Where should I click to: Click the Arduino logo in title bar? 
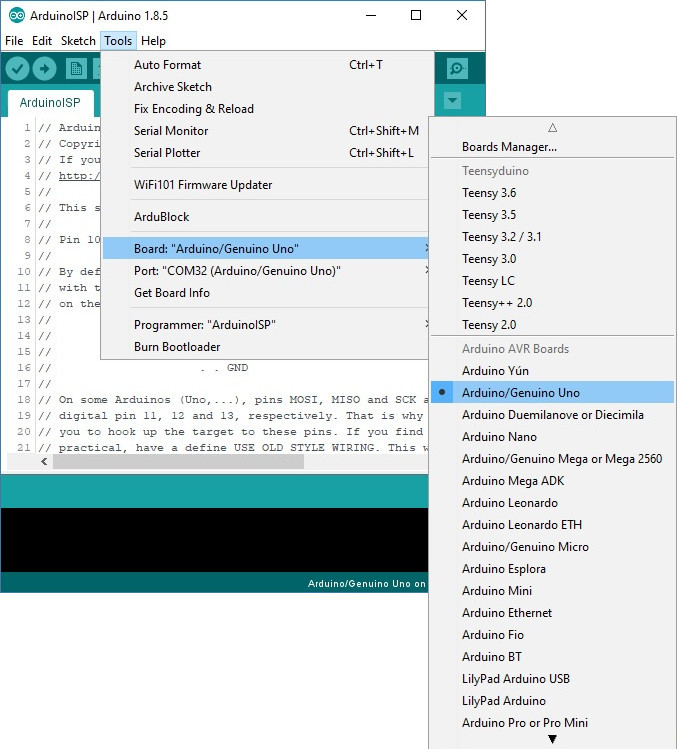click(17, 15)
